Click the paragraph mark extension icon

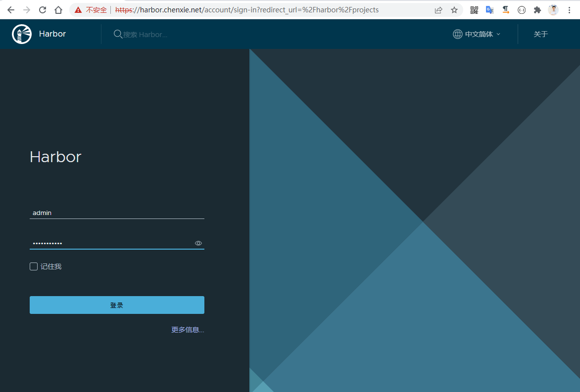(506, 10)
